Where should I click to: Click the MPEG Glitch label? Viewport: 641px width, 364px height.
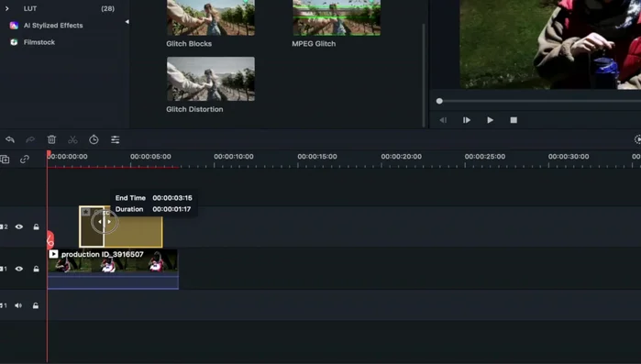tap(314, 44)
